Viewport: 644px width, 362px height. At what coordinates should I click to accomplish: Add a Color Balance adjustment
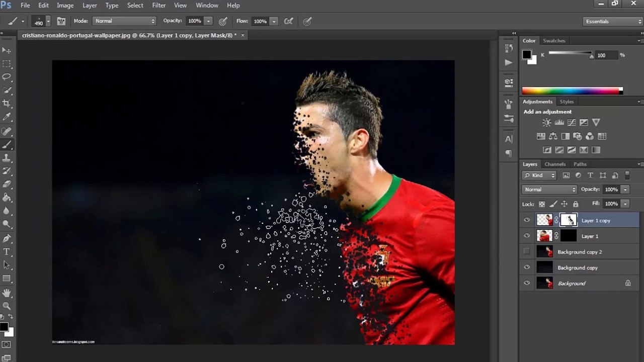[x=553, y=136]
